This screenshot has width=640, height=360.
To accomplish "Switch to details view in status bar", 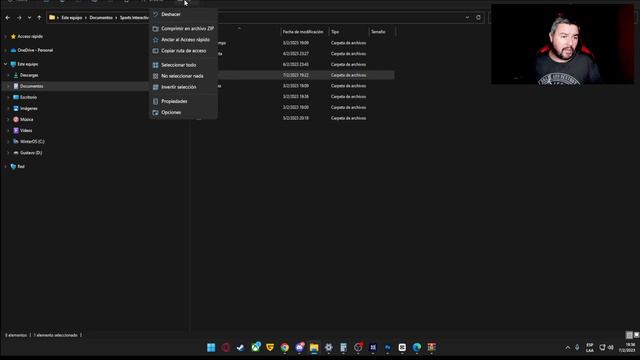I will pyautogui.click(x=629, y=335).
